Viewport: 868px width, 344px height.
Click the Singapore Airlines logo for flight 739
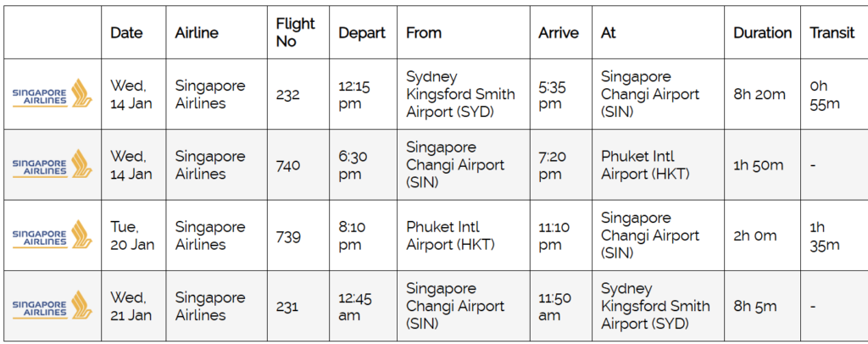(53, 235)
